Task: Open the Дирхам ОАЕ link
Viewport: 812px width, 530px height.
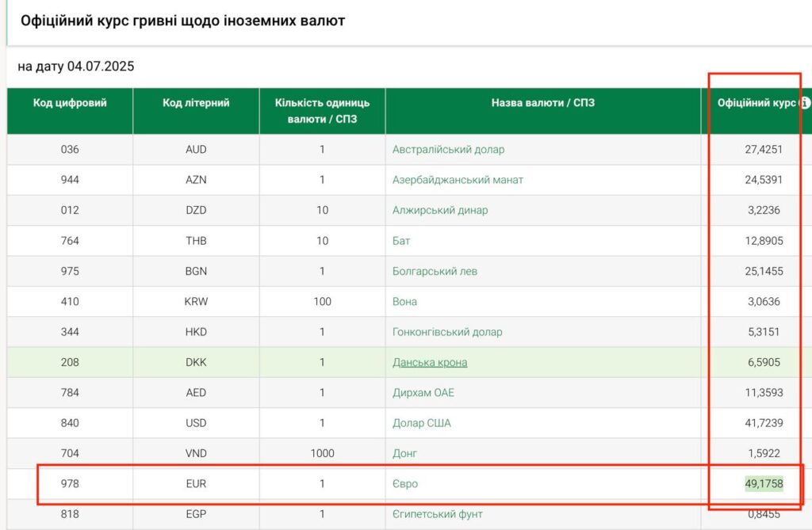Action: (423, 393)
